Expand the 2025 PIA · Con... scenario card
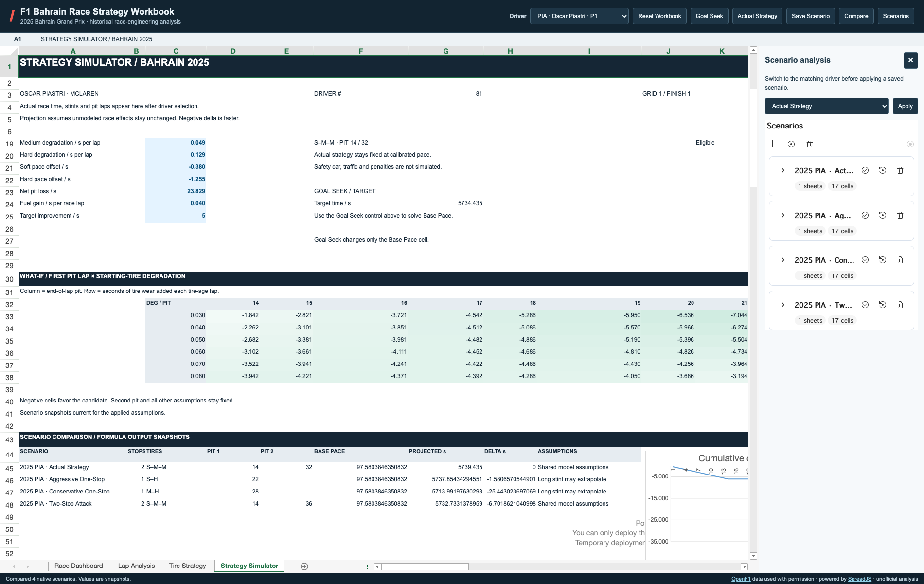Image resolution: width=924 pixels, height=584 pixels. click(x=782, y=260)
